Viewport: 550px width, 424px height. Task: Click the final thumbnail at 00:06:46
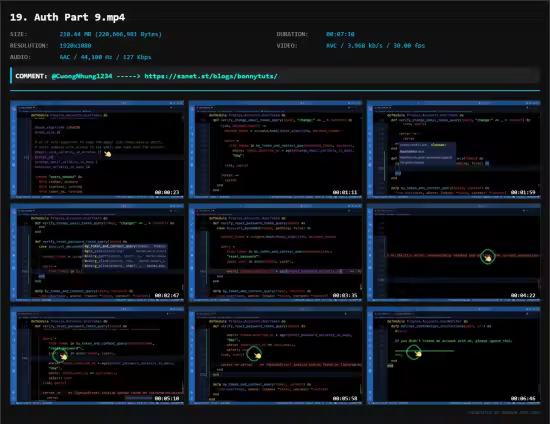(x=454, y=356)
